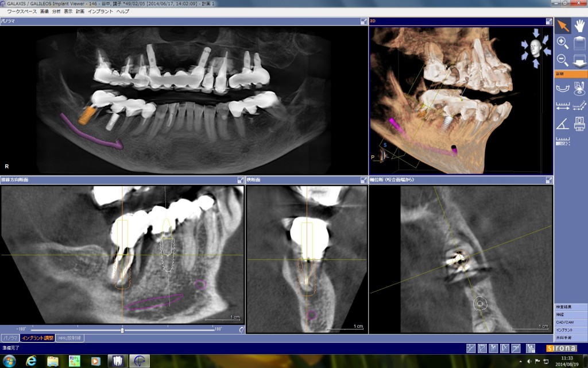Switch to the tooth icon taskbar app

pos(117,361)
